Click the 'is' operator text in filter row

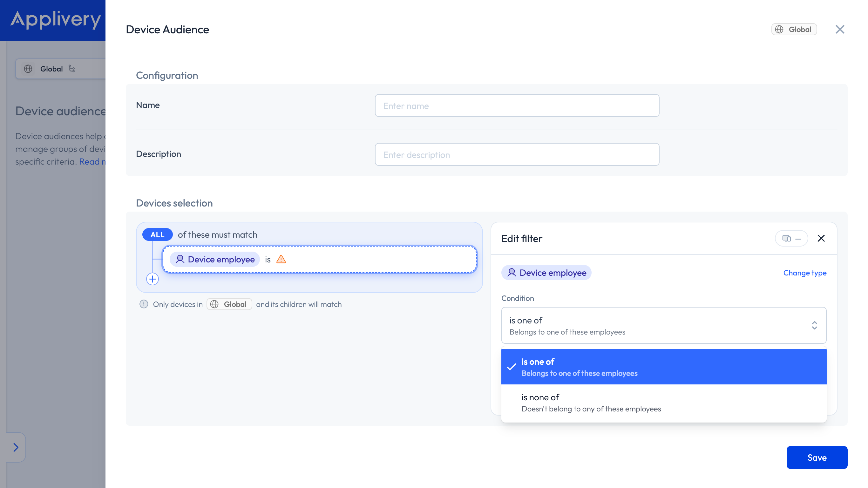(268, 259)
